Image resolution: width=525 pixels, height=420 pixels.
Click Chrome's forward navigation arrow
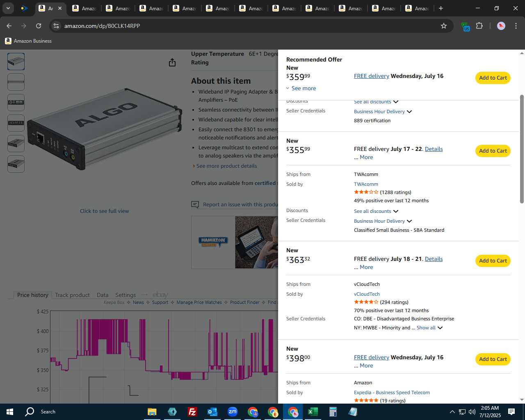(x=24, y=26)
